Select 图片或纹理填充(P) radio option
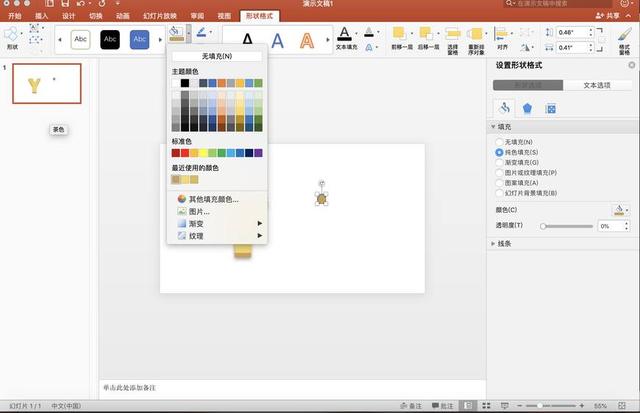Image resolution: width=640 pixels, height=413 pixels. pos(499,172)
